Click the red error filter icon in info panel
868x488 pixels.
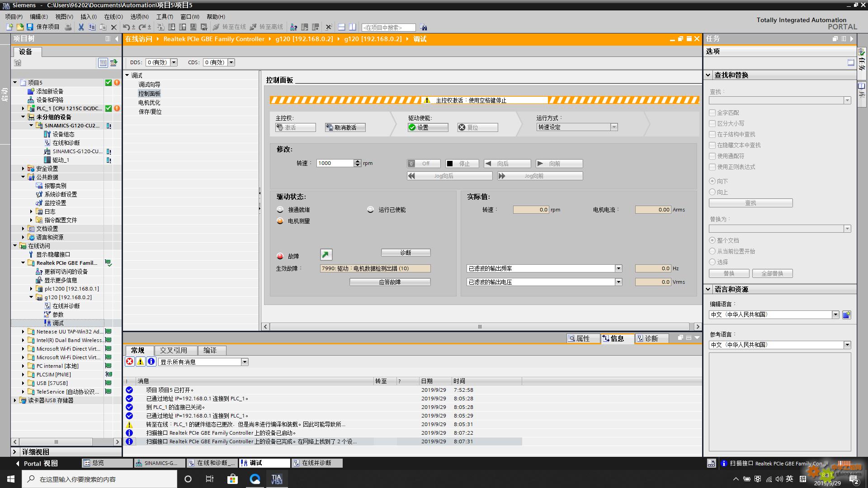[x=130, y=361]
